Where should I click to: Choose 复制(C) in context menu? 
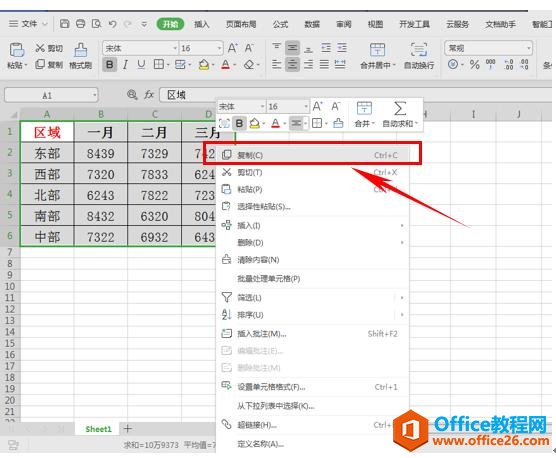(313, 155)
